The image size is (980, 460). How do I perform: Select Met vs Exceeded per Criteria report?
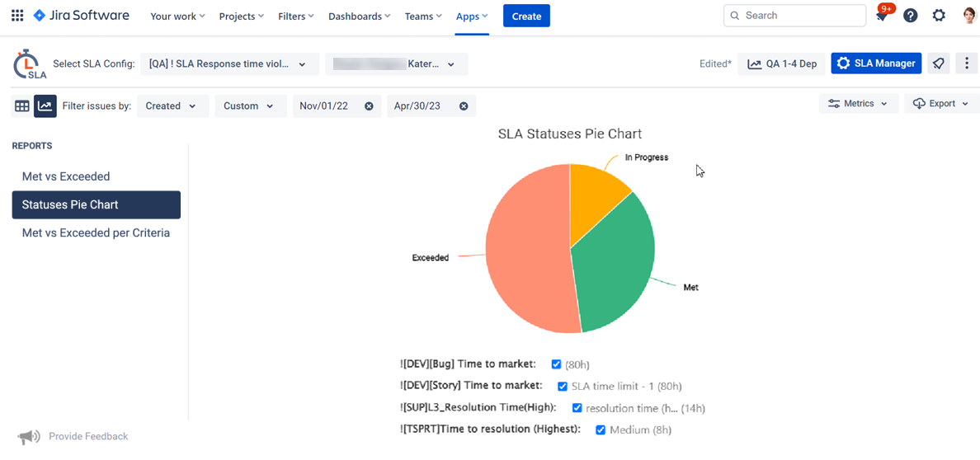point(96,233)
